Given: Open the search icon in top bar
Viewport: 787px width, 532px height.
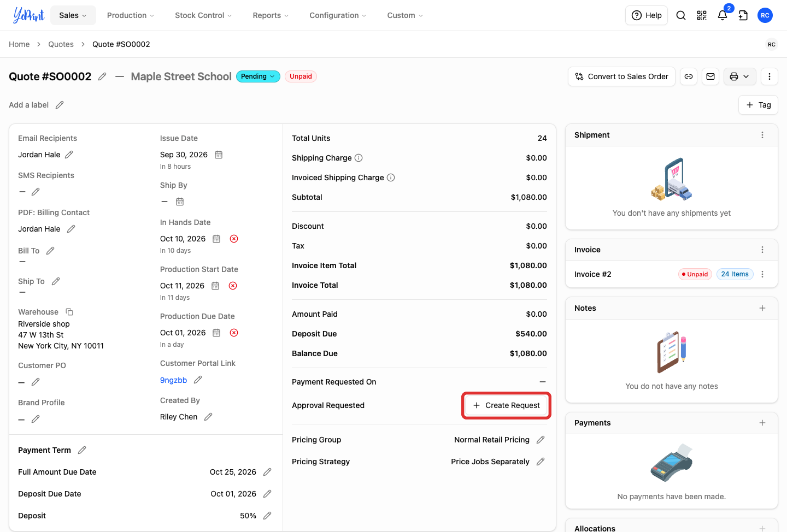Looking at the screenshot, I should pos(681,15).
